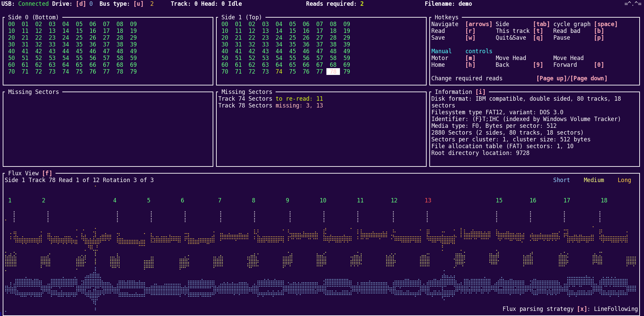
Task: Click 'File allocation table (FAT) sectors' line
Action: coord(502,146)
